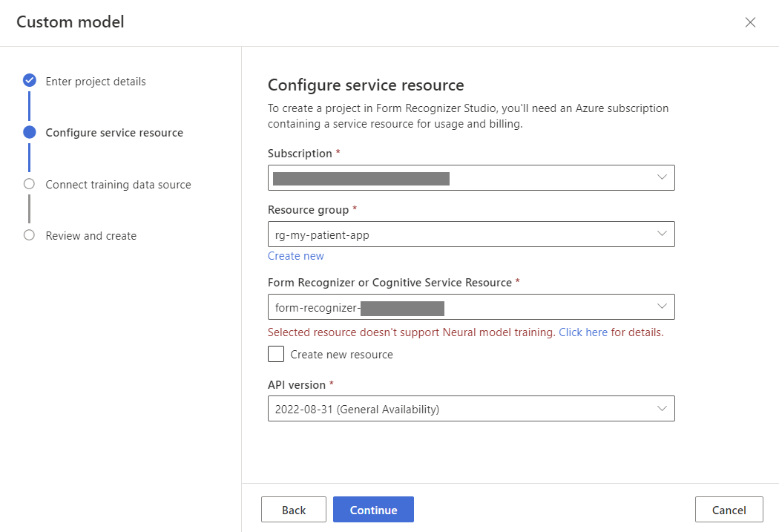Click Form Recognizer or Cognitive Service Resource label

tap(389, 283)
